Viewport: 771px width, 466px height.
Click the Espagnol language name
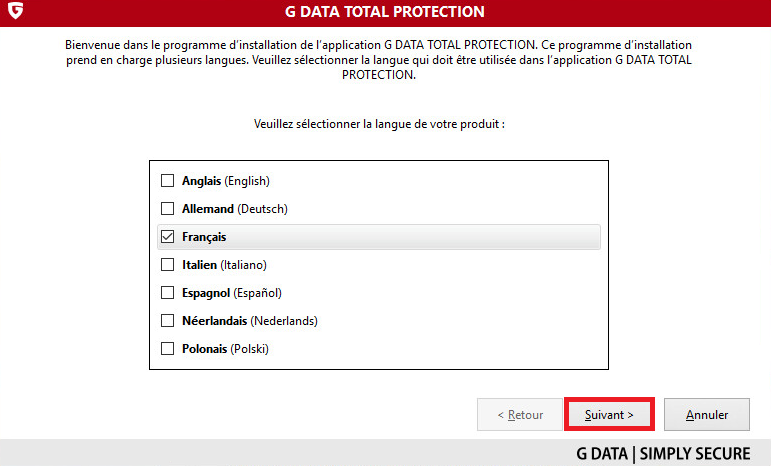click(206, 293)
